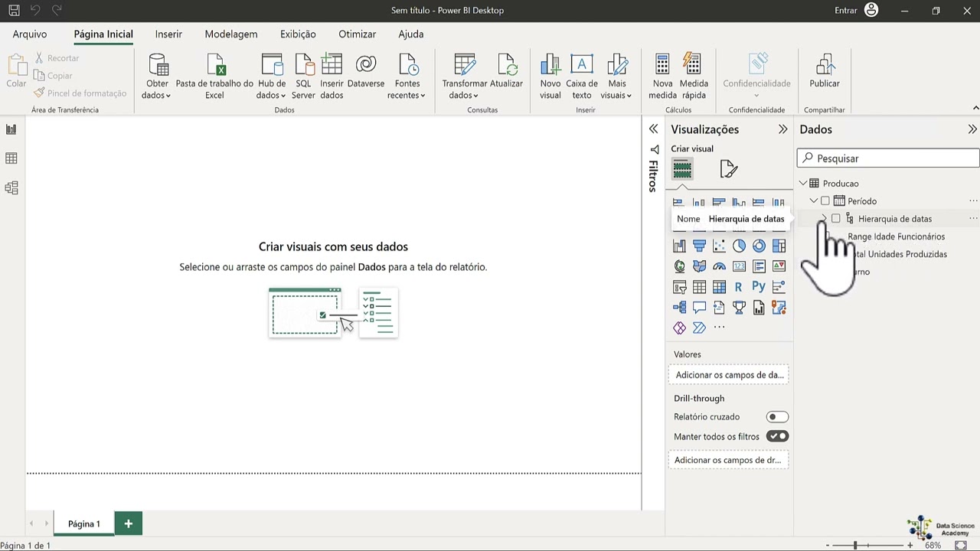This screenshot has height=551, width=980.
Task: Open the Mais visuais dropdown
Action: 616,77
